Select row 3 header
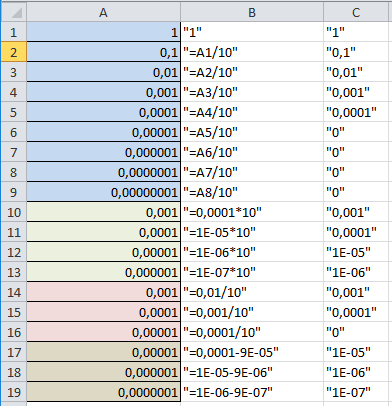This screenshot has height=406, width=392. coord(14,72)
